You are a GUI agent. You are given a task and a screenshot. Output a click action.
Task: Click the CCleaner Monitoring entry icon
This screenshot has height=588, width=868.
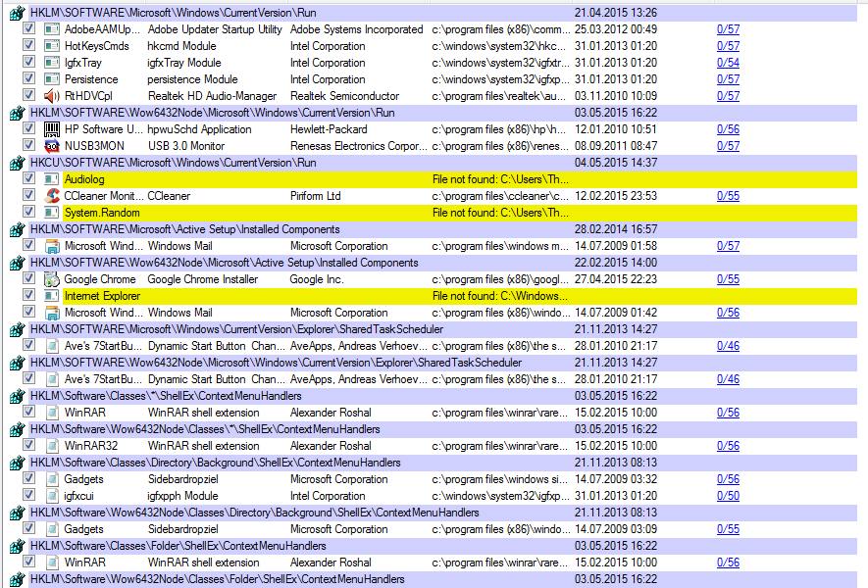tap(52, 196)
